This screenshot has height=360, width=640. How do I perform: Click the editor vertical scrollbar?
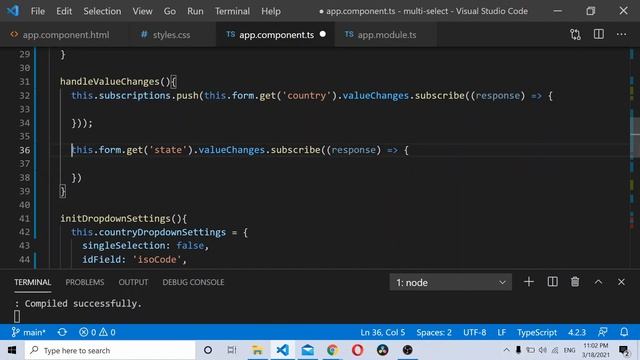pos(635,137)
